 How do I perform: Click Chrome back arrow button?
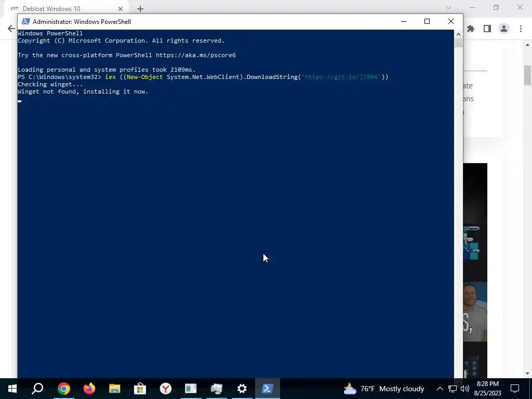click(11, 29)
